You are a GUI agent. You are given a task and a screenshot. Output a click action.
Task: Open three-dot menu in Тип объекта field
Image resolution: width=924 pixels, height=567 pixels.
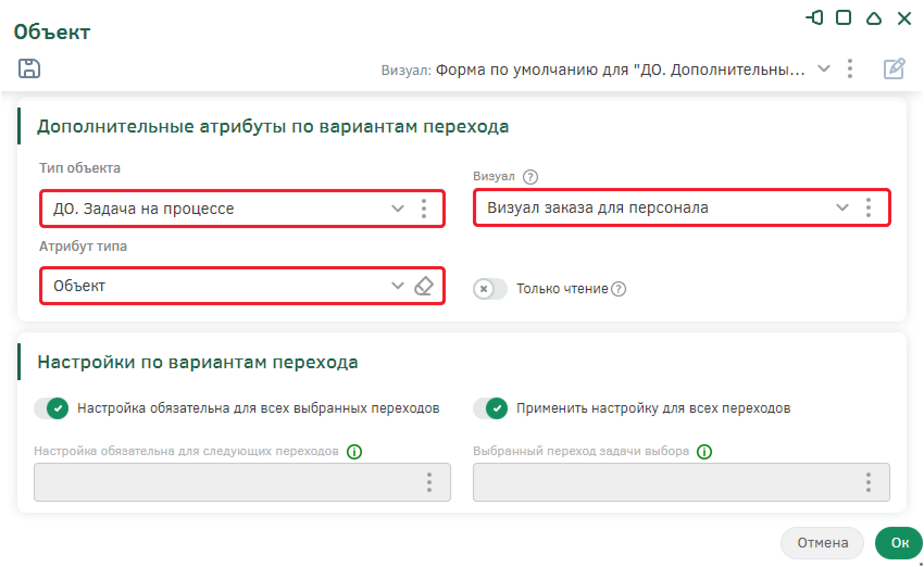point(424,209)
